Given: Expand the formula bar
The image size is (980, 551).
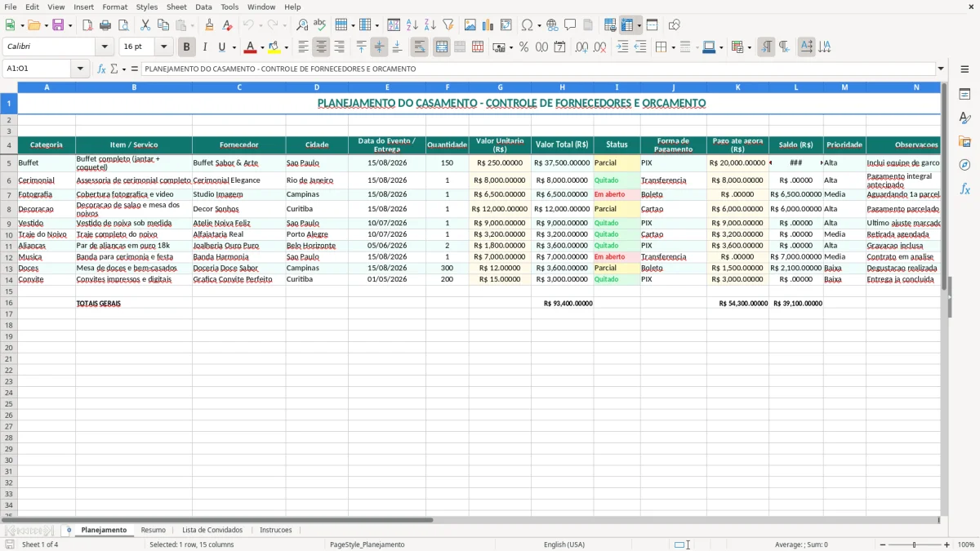Looking at the screenshot, I should point(941,69).
